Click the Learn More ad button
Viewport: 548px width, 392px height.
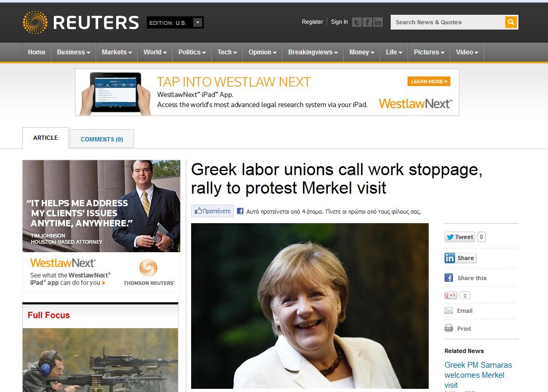click(429, 81)
